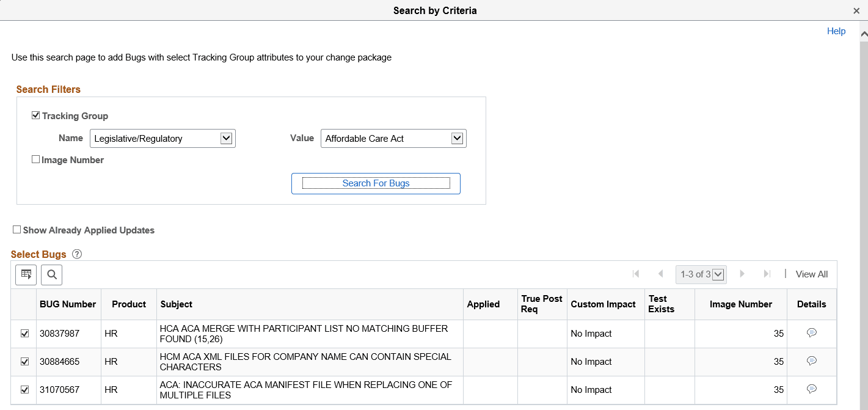This screenshot has width=868, height=410.
Task: Go to previous page of results
Action: 660,274
